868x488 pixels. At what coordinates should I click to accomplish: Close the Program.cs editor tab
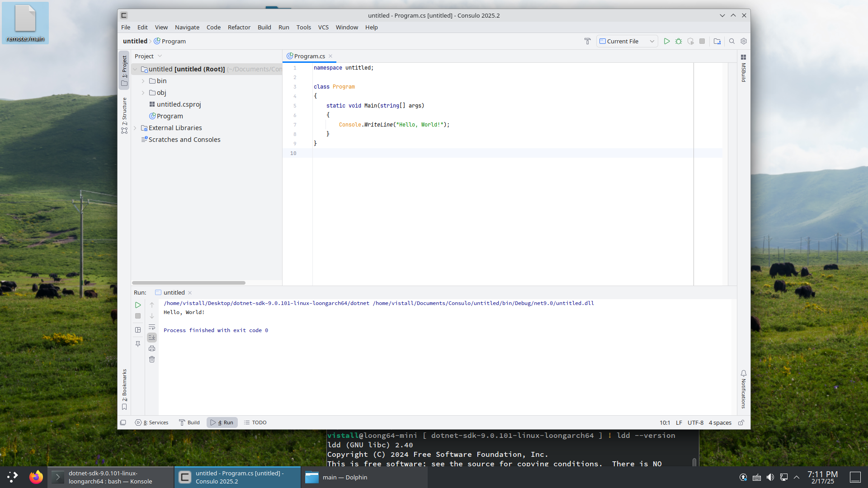330,56
